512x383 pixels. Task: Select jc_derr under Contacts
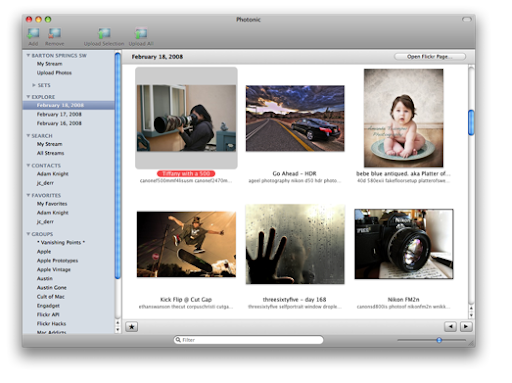coord(45,183)
